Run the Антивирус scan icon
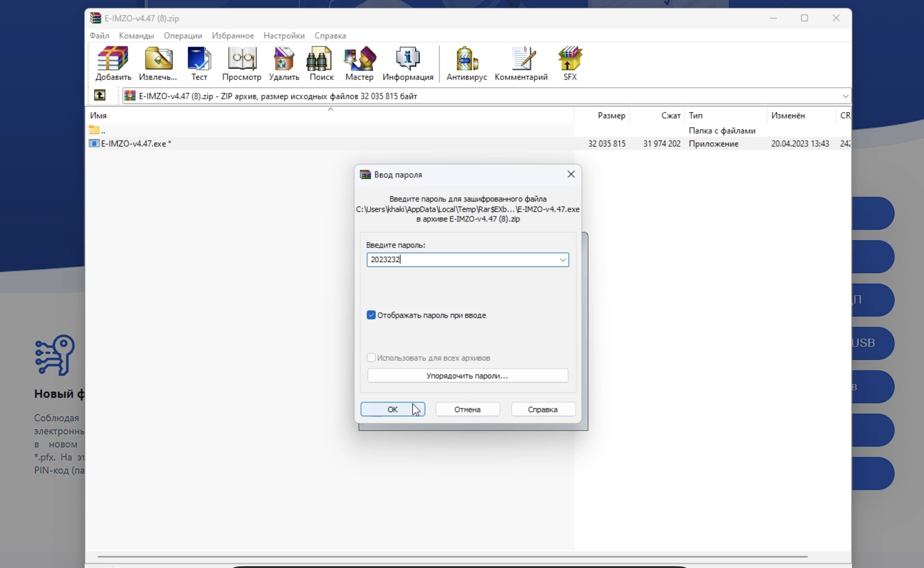This screenshot has width=924, height=568. pyautogui.click(x=466, y=63)
